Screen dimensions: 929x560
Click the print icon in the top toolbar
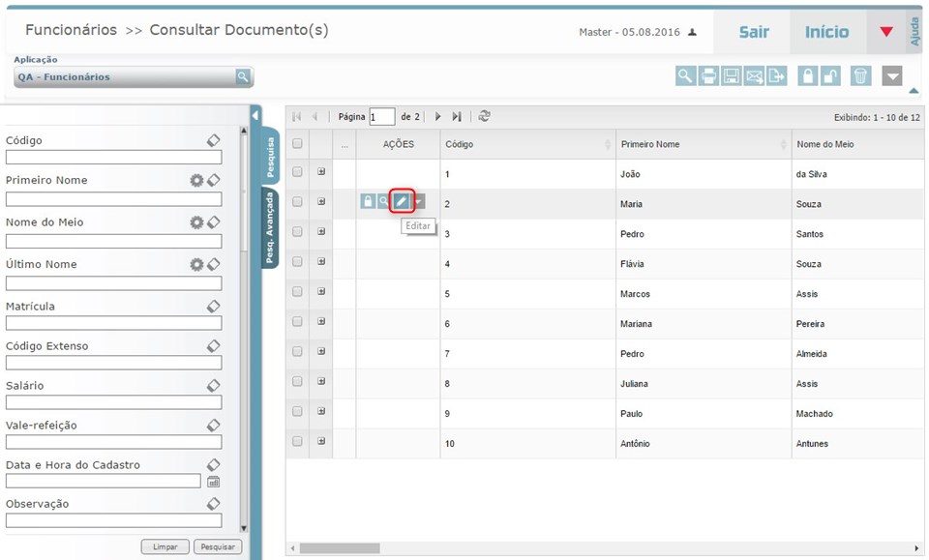click(709, 76)
